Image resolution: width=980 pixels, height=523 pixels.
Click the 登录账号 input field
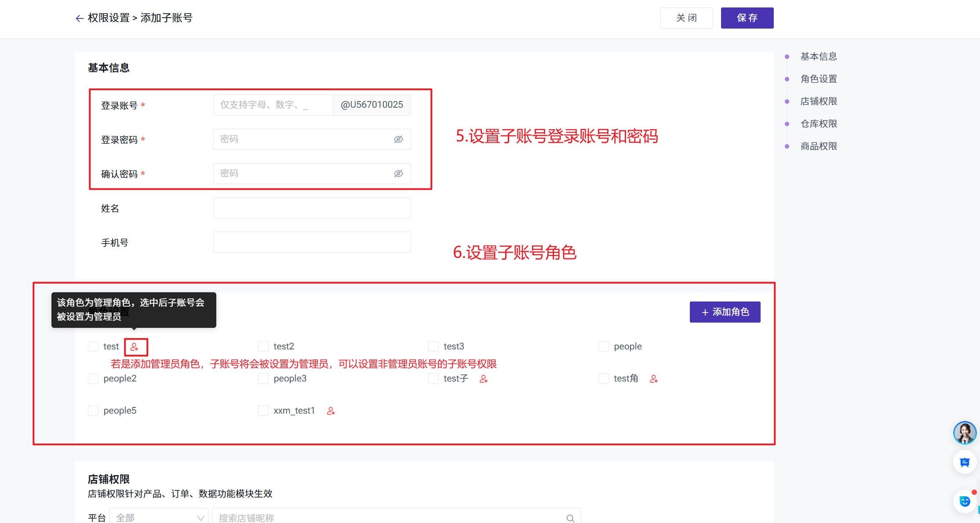(x=273, y=105)
